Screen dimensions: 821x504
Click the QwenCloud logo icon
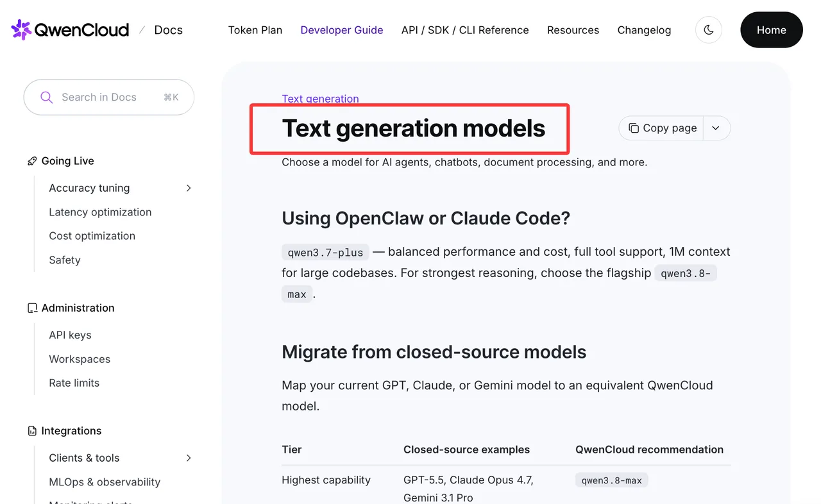(x=21, y=29)
